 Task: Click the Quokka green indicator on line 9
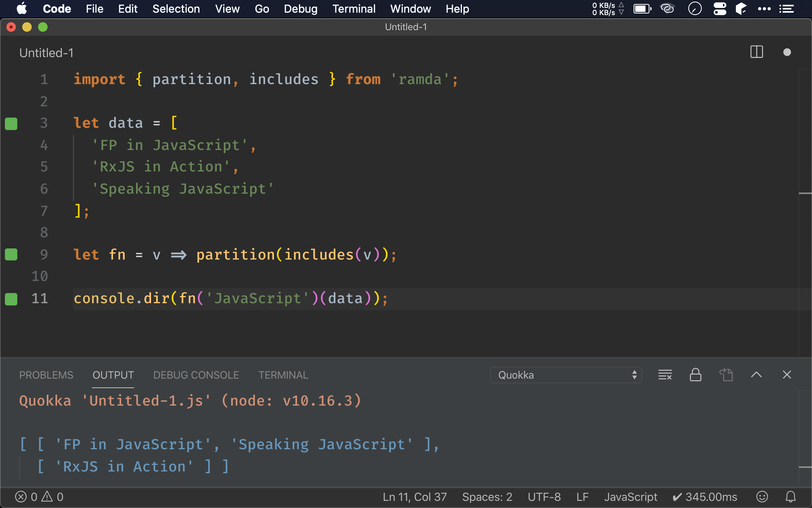tap(11, 254)
